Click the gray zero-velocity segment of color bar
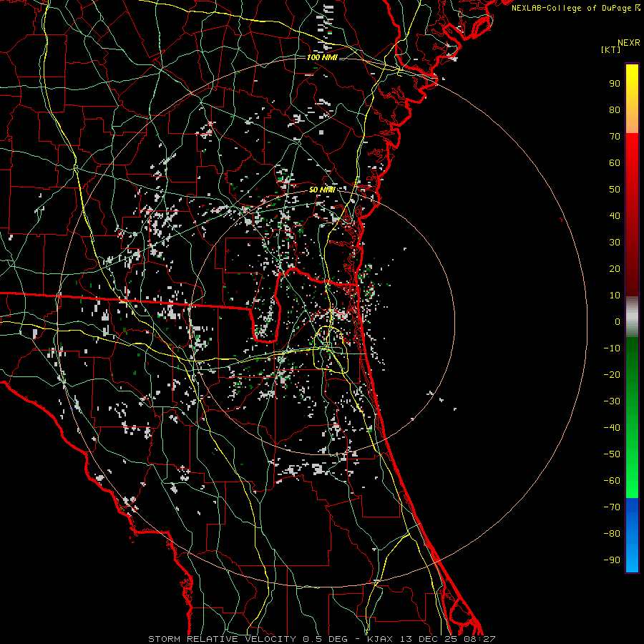This screenshot has width=644, height=644. click(x=632, y=317)
